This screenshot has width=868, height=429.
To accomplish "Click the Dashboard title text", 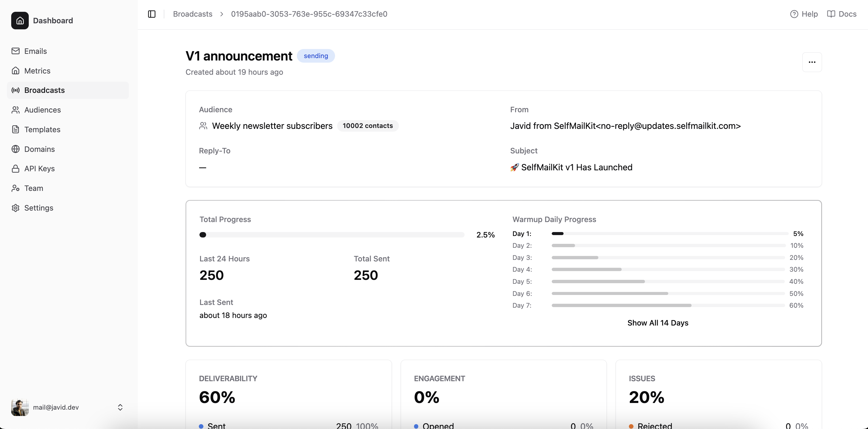I will pos(53,21).
